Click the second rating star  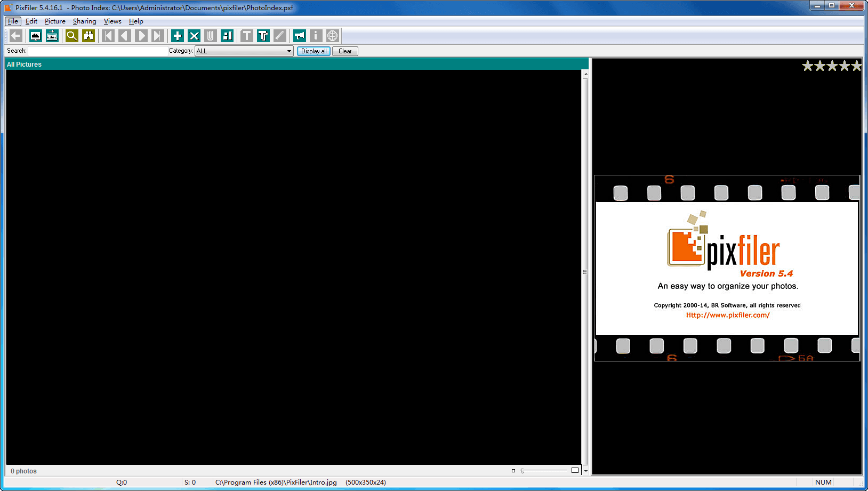click(x=820, y=66)
